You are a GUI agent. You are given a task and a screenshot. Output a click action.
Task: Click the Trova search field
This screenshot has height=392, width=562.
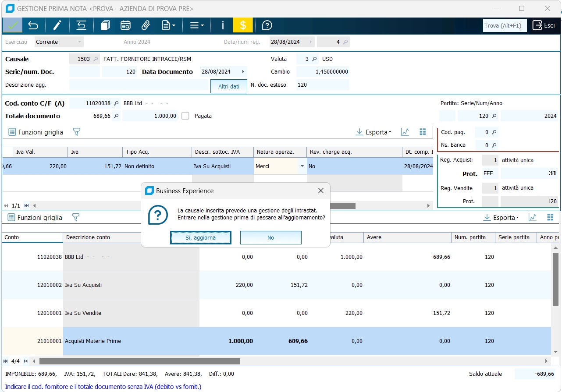click(x=504, y=25)
